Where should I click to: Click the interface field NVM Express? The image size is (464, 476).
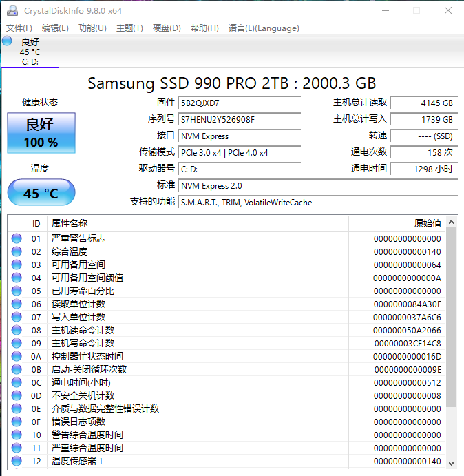pyautogui.click(x=239, y=136)
